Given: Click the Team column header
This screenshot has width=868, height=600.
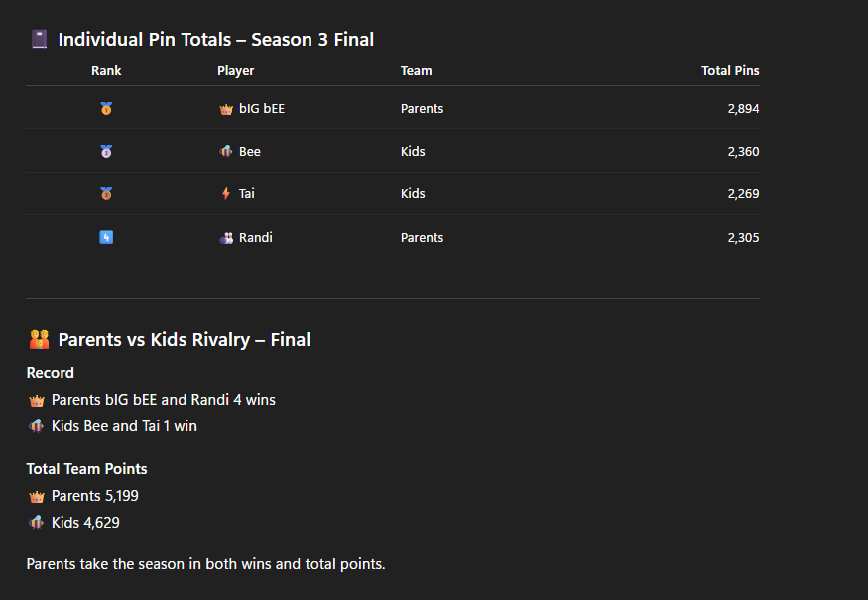Looking at the screenshot, I should click(x=416, y=71).
